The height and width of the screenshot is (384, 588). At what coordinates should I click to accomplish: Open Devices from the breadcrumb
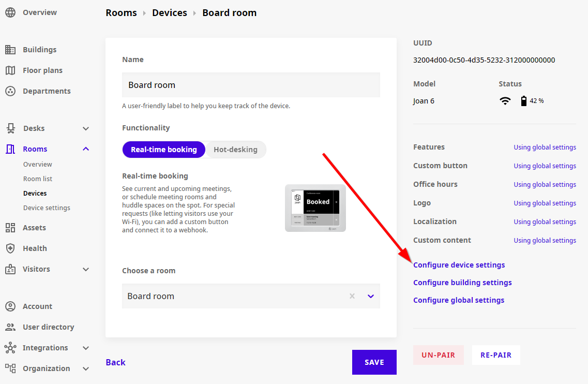pos(170,12)
